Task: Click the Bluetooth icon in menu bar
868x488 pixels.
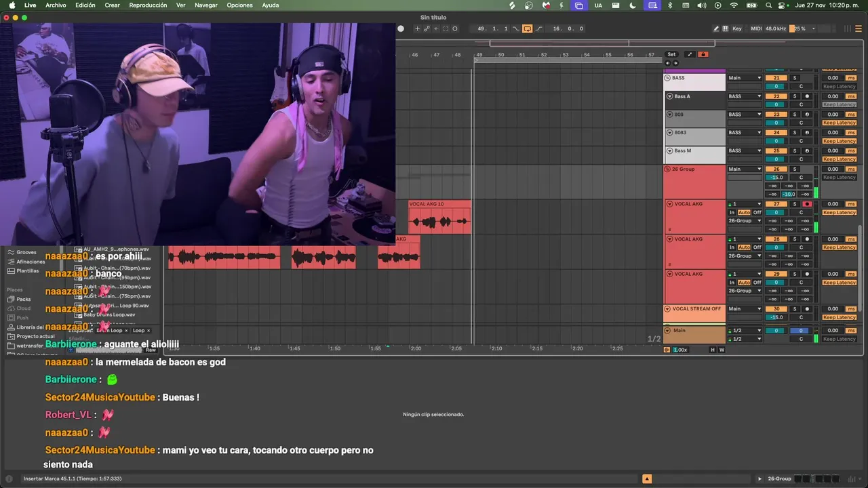Action: tap(670, 5)
